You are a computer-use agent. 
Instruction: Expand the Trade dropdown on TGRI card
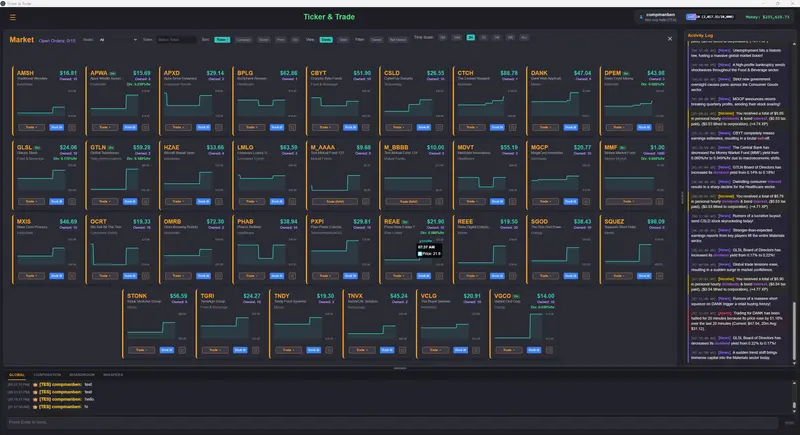point(215,350)
